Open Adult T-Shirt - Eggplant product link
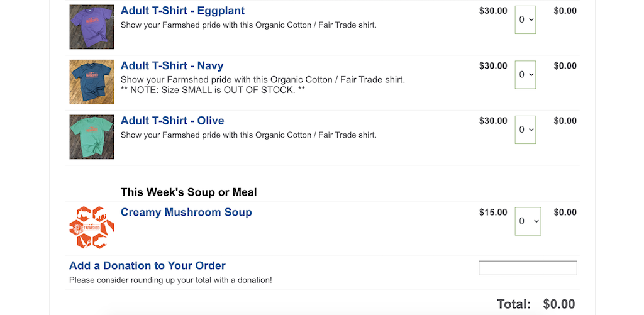Viewport: 644px width, 315px height. coord(182,11)
